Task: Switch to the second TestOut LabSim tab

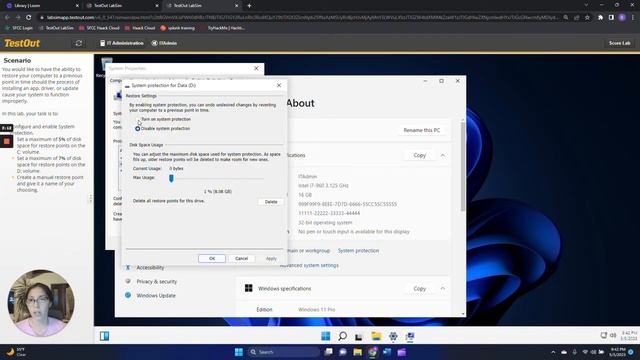Action: 201,6
